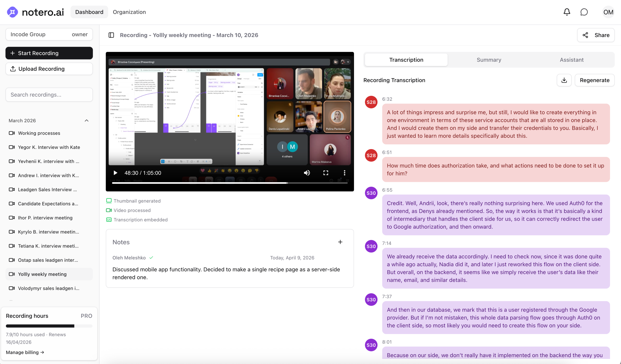Screen dimensions: 621x364
Task: Open video more options menu
Action: pos(344,173)
